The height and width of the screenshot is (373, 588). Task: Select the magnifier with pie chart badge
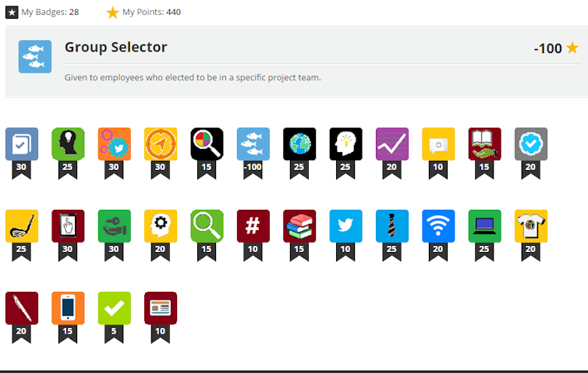(207, 144)
